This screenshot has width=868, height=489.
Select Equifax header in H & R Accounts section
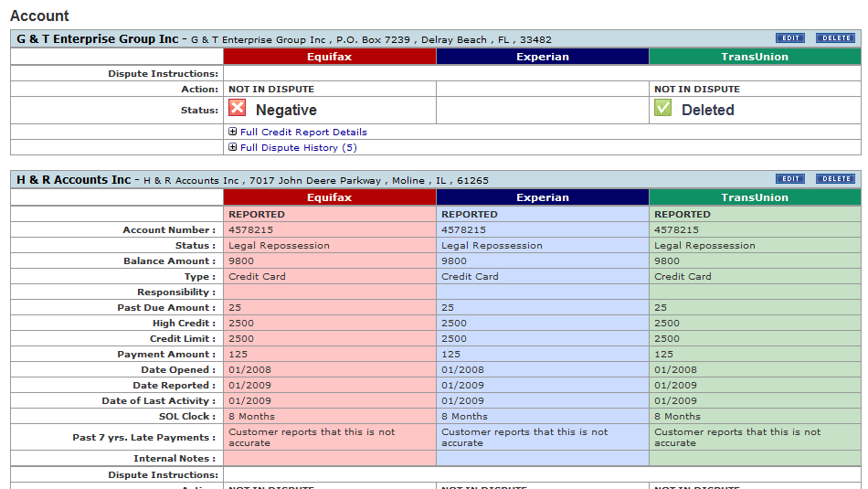coord(329,197)
